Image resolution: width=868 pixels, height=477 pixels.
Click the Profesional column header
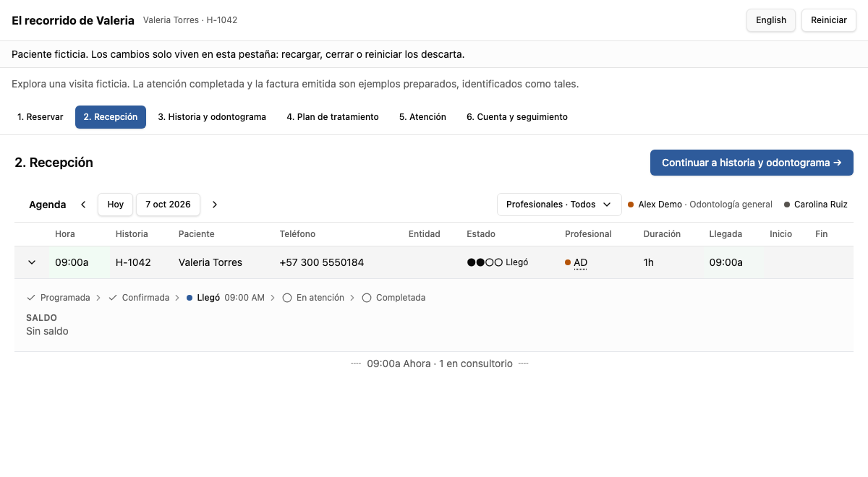click(588, 234)
